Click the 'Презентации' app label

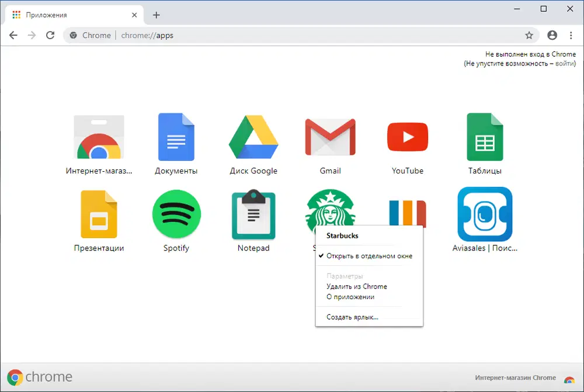[x=99, y=248]
